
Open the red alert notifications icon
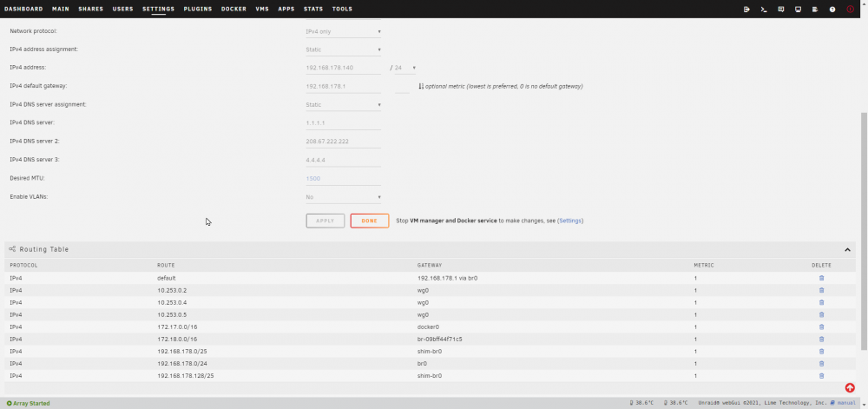click(x=851, y=9)
